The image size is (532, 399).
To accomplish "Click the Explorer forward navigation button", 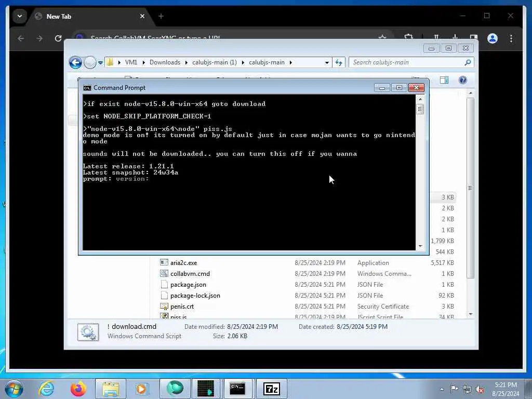I will click(90, 62).
